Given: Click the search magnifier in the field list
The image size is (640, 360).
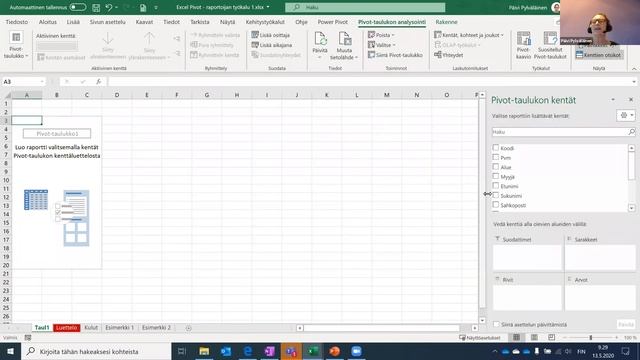Looking at the screenshot, I should coord(631,131).
